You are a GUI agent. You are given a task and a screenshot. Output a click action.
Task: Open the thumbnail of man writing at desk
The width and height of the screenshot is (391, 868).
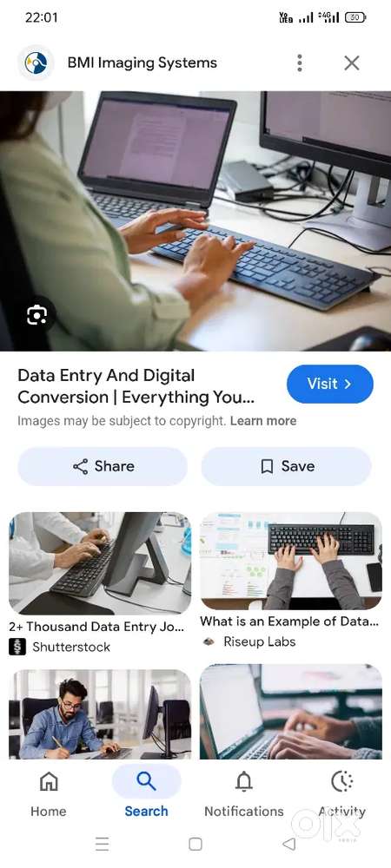pyautogui.click(x=100, y=714)
